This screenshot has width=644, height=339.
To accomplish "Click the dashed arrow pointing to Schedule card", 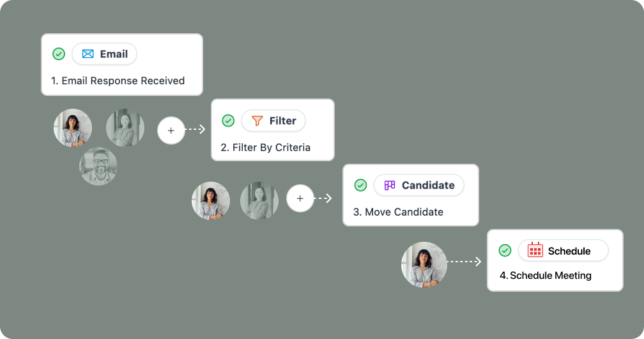I will point(464,261).
